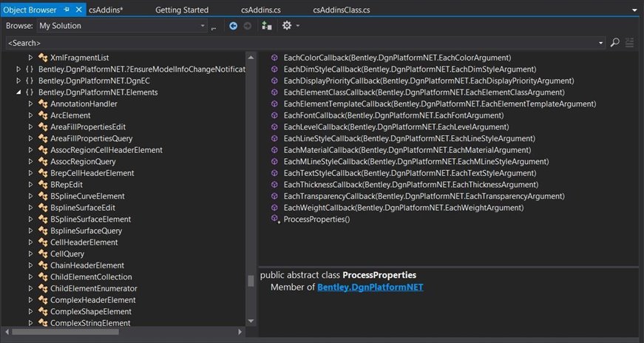Open the Object Browser Settings gear

pos(287,25)
